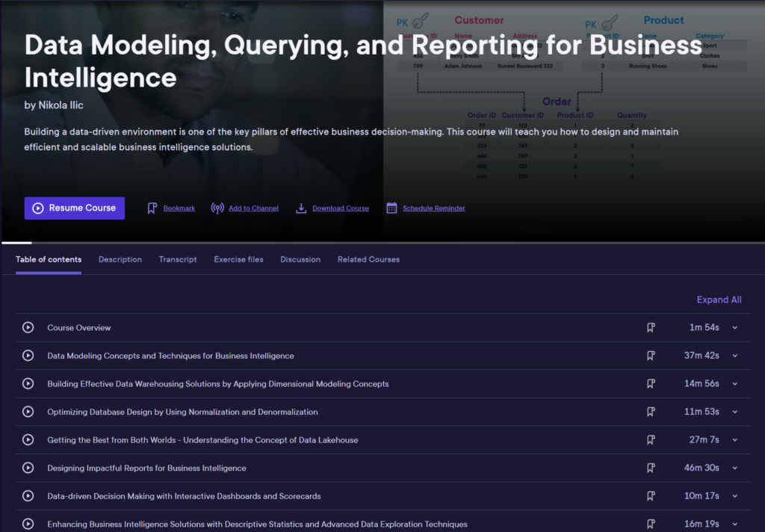This screenshot has width=765, height=532.
Task: Click the 1m 54s duration text
Action: (x=704, y=327)
